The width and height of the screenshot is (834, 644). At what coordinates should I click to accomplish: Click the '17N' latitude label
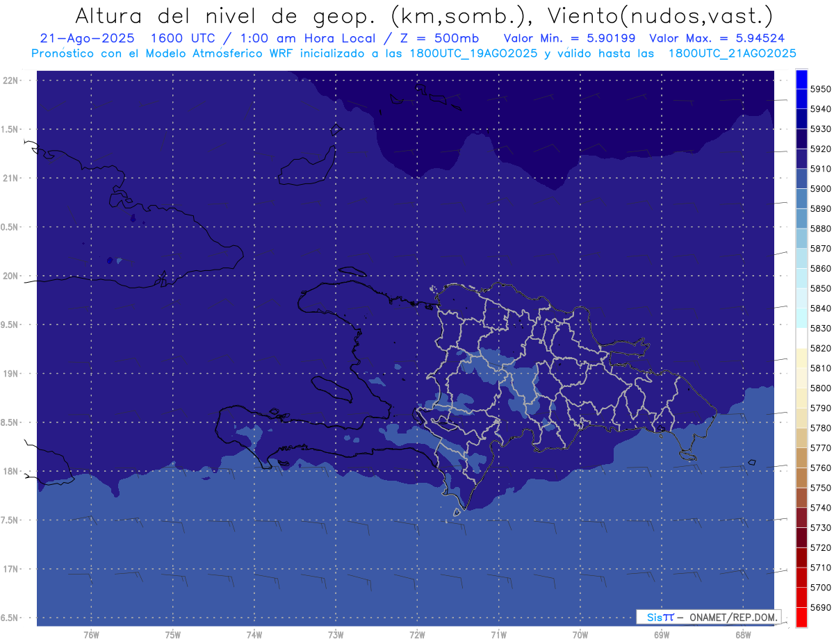[10, 569]
